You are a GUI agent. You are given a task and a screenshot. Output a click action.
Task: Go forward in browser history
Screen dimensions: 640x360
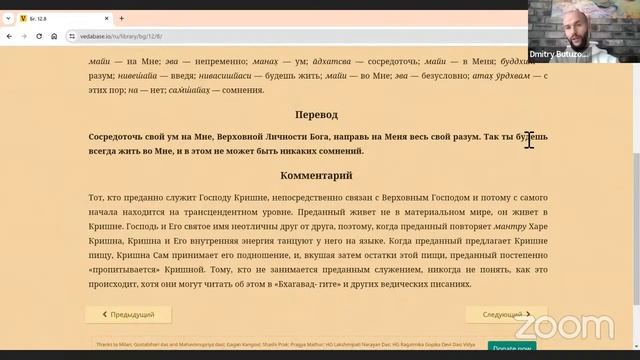coord(24,36)
